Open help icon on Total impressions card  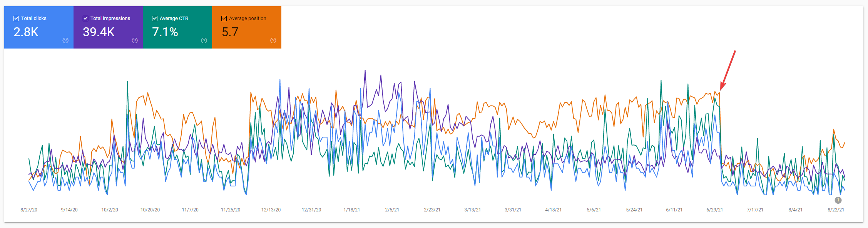tap(135, 40)
